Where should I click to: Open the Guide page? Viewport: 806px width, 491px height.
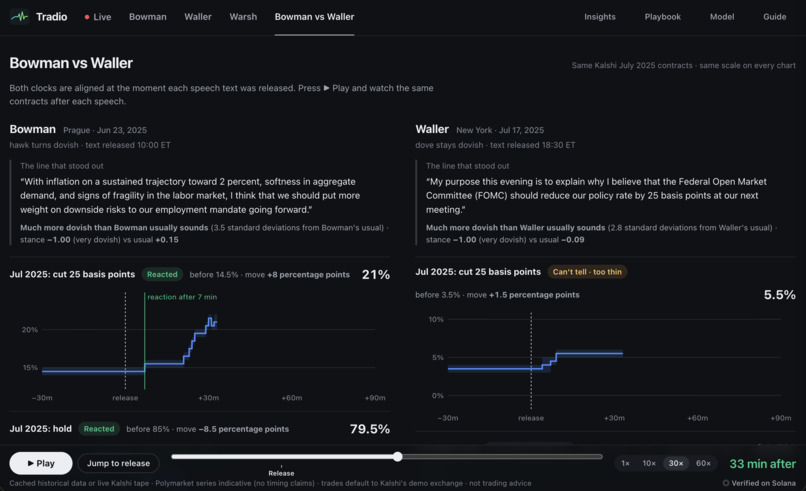tap(774, 17)
